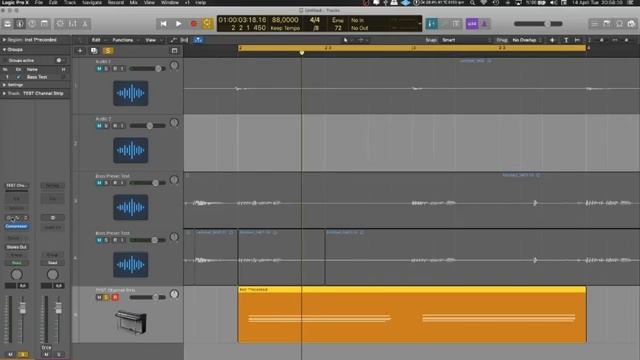This screenshot has height=360, width=640.
Task: Start playback with the Play button
Action: [x=178, y=24]
